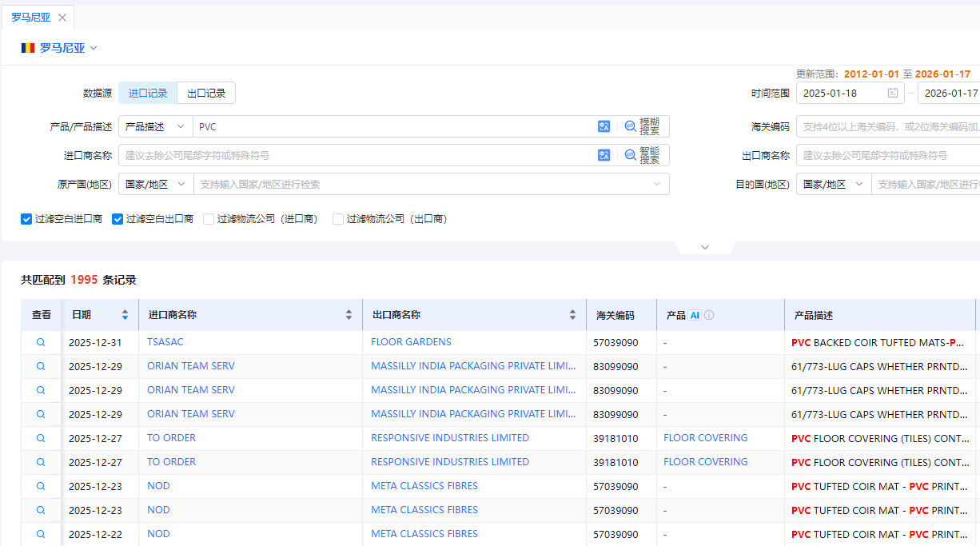Open the view magnifier for the TSASAC row
The width and height of the screenshot is (980, 546).
click(41, 342)
